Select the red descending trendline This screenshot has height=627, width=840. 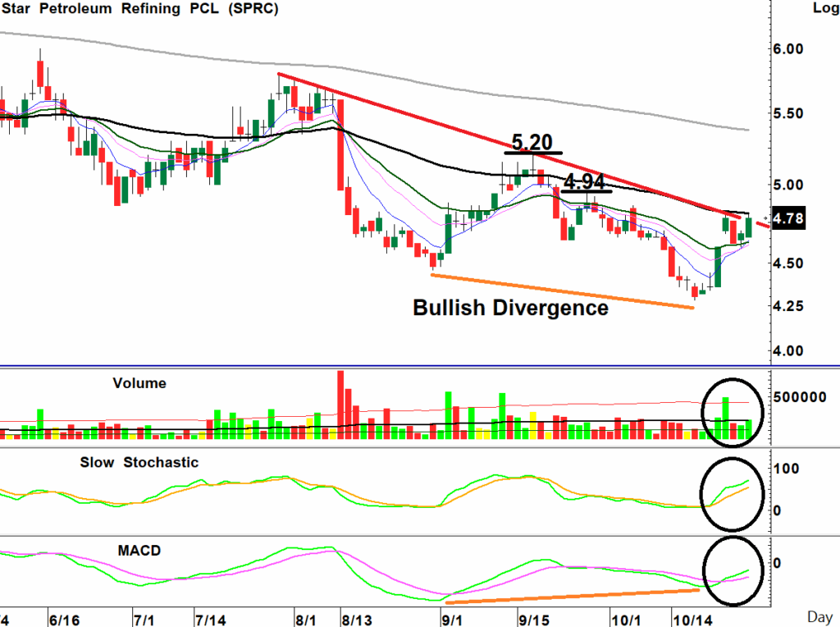[492, 140]
